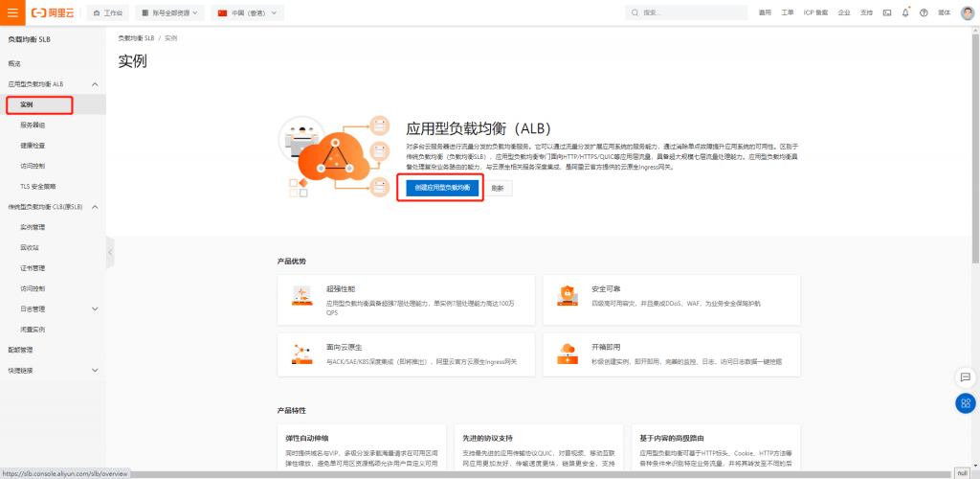Collapse the 应用型负载均衡 ALB section chevron
The image size is (980, 479).
click(95, 83)
